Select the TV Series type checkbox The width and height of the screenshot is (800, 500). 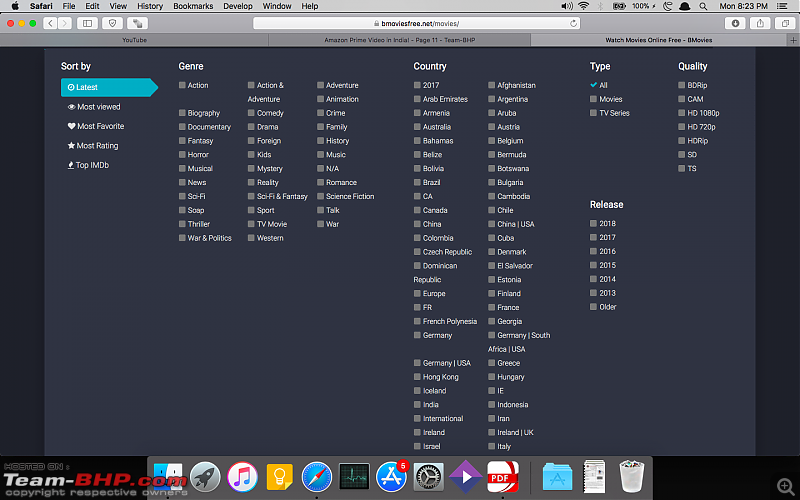point(593,113)
